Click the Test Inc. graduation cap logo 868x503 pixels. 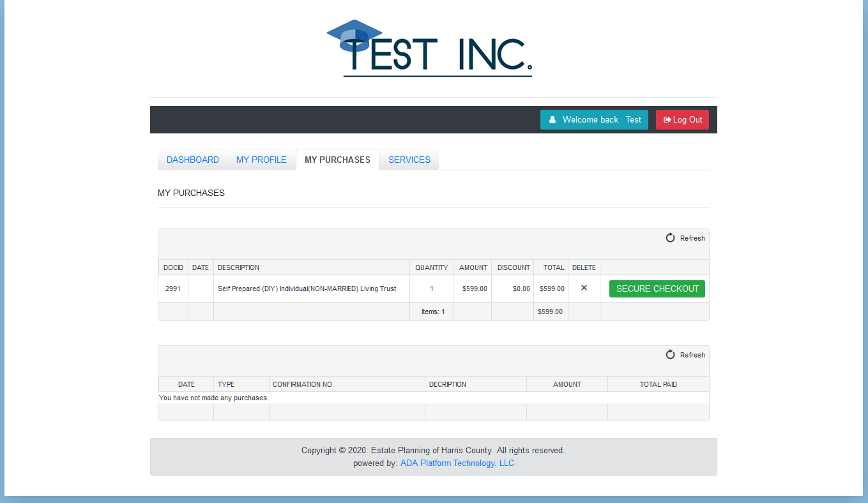429,49
